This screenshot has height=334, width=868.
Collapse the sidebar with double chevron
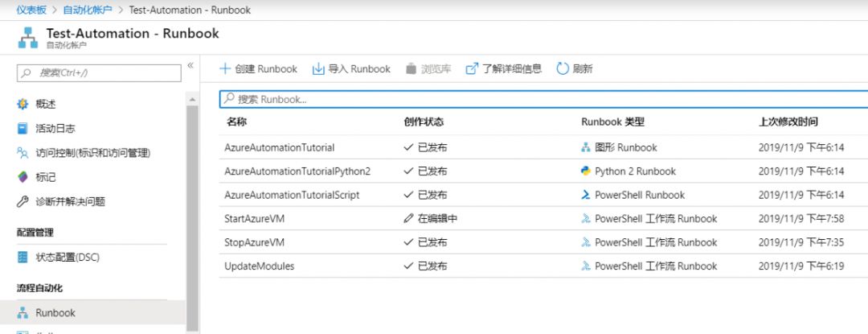[190, 65]
